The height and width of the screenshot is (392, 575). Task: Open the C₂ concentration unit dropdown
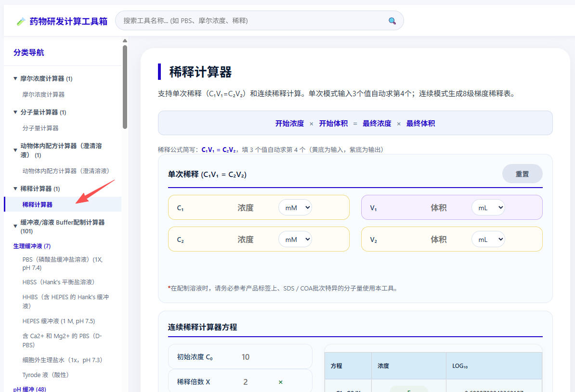tap(295, 239)
